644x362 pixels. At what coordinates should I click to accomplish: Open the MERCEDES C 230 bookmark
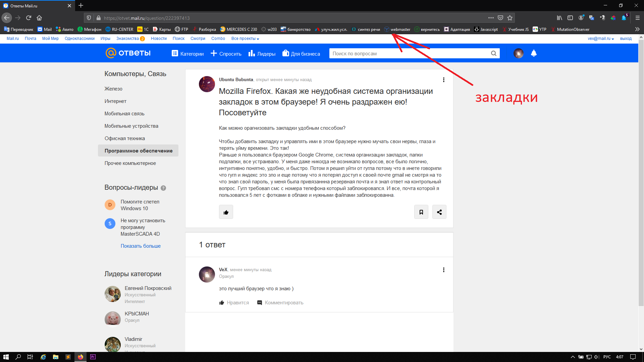[x=239, y=29]
